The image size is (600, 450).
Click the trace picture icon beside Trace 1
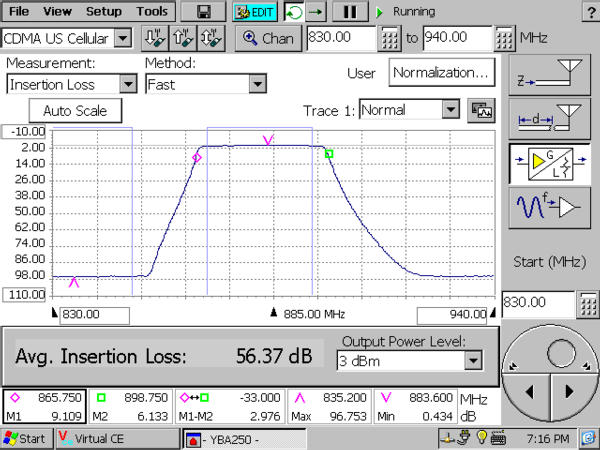coord(481,110)
